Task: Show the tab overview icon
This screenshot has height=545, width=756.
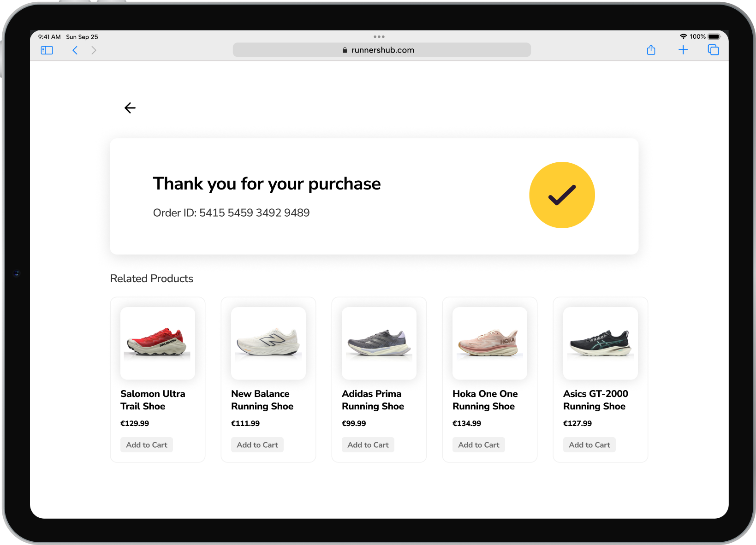Action: coord(713,50)
